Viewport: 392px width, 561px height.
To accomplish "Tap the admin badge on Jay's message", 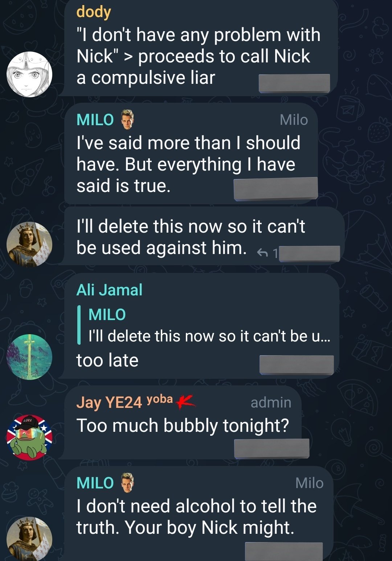I will pos(271,402).
